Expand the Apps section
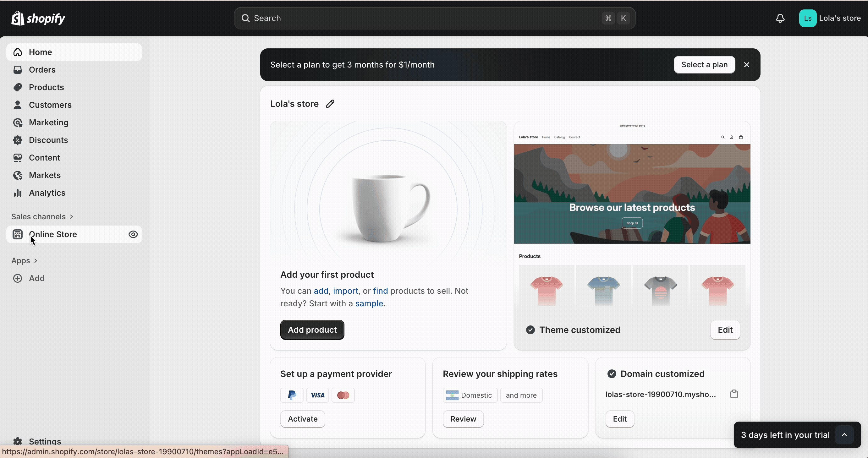The height and width of the screenshot is (458, 868). (24, 260)
